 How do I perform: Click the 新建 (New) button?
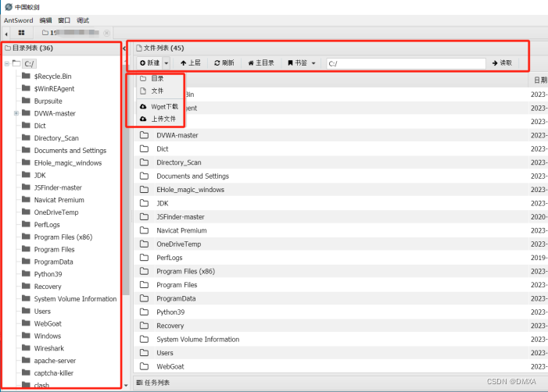149,62
